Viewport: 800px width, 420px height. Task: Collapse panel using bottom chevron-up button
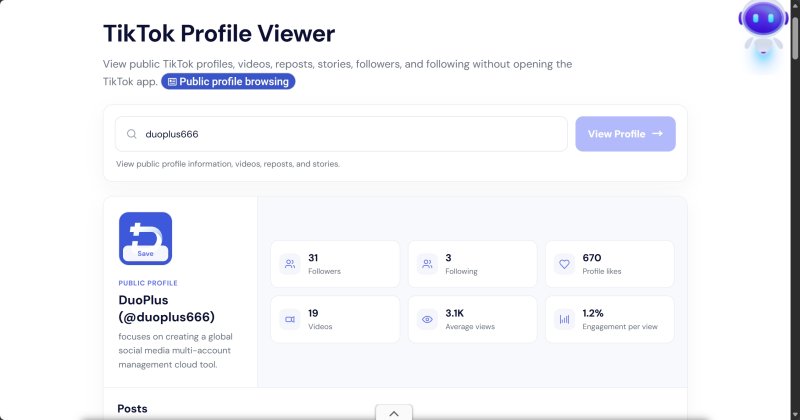point(394,413)
